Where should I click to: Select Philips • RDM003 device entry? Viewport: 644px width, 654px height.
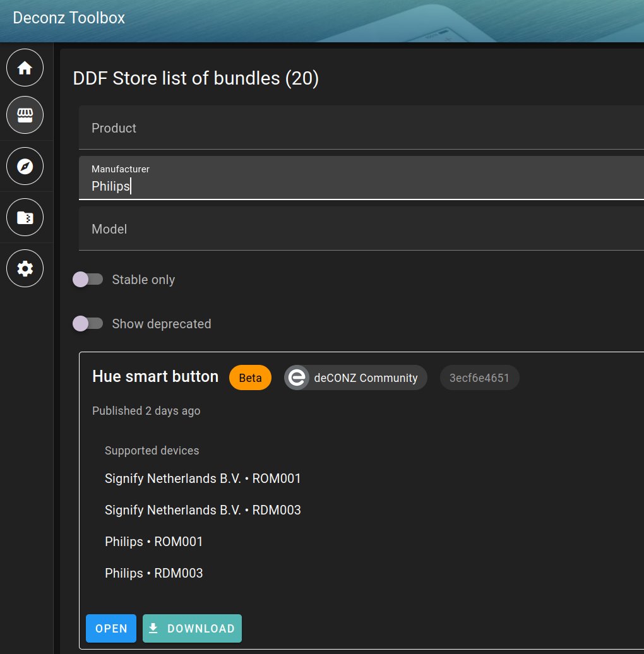pos(154,573)
